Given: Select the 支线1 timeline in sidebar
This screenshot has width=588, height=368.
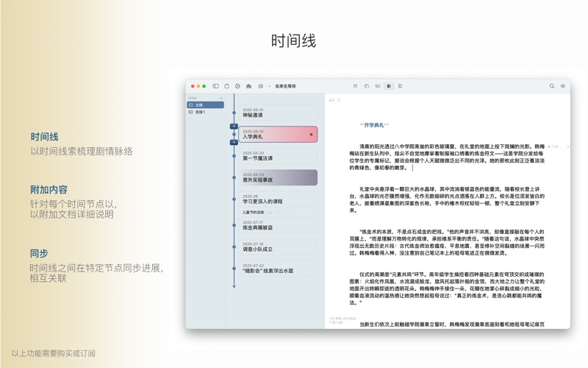Looking at the screenshot, I should pyautogui.click(x=206, y=112).
